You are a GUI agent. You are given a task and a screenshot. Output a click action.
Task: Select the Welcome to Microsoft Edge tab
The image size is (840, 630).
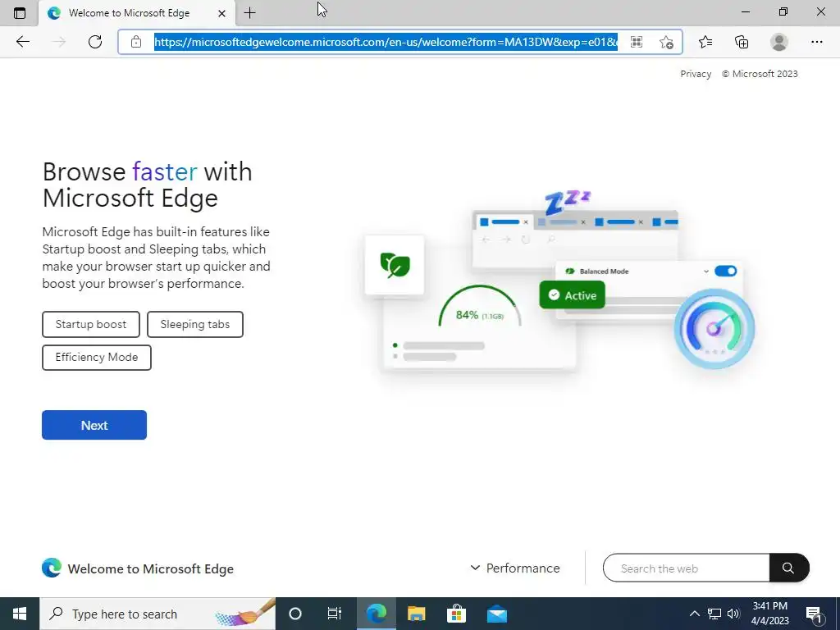tap(137, 13)
